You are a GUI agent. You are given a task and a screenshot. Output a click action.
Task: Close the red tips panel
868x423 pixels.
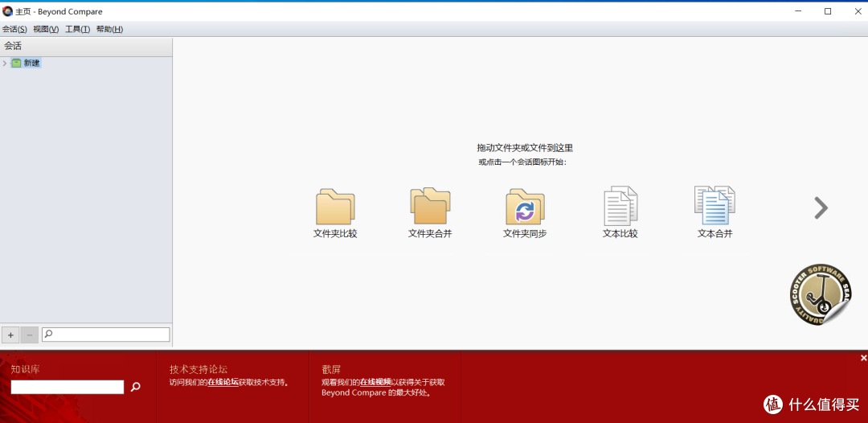(x=863, y=358)
